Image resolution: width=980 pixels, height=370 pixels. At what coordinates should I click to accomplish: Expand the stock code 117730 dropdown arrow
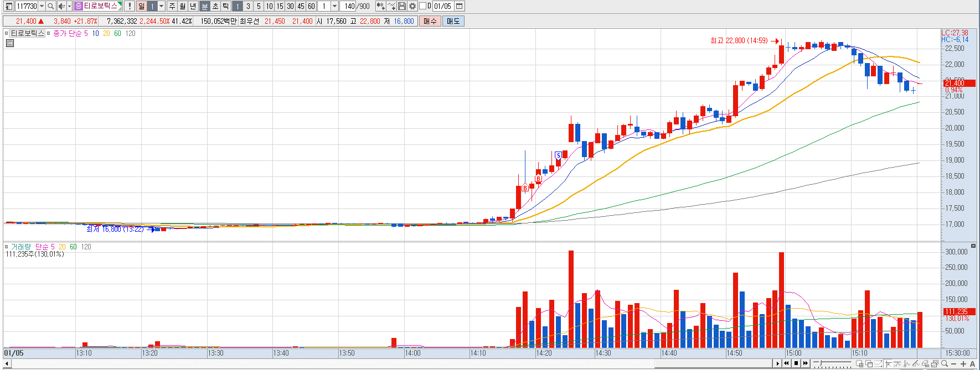[x=42, y=6]
